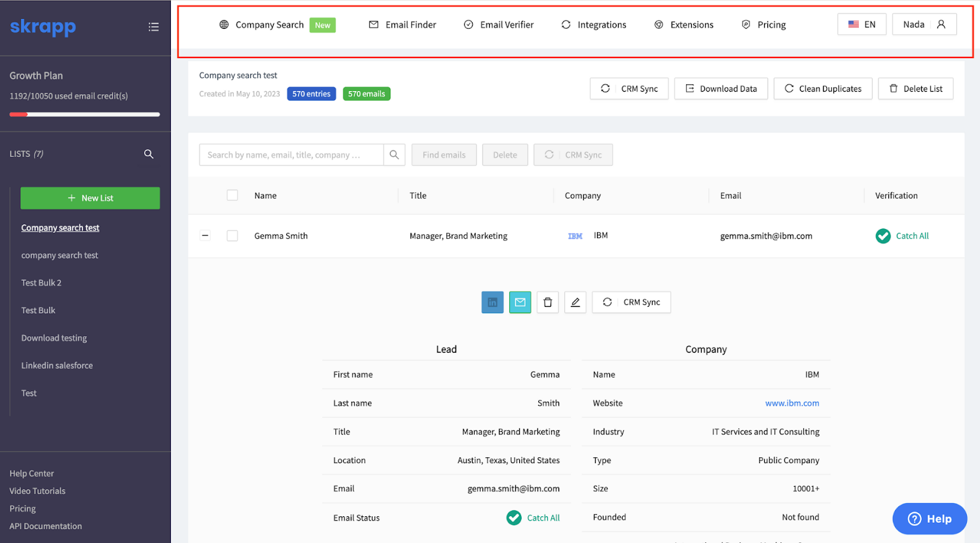
Task: Open the EN language selector
Action: (x=862, y=24)
